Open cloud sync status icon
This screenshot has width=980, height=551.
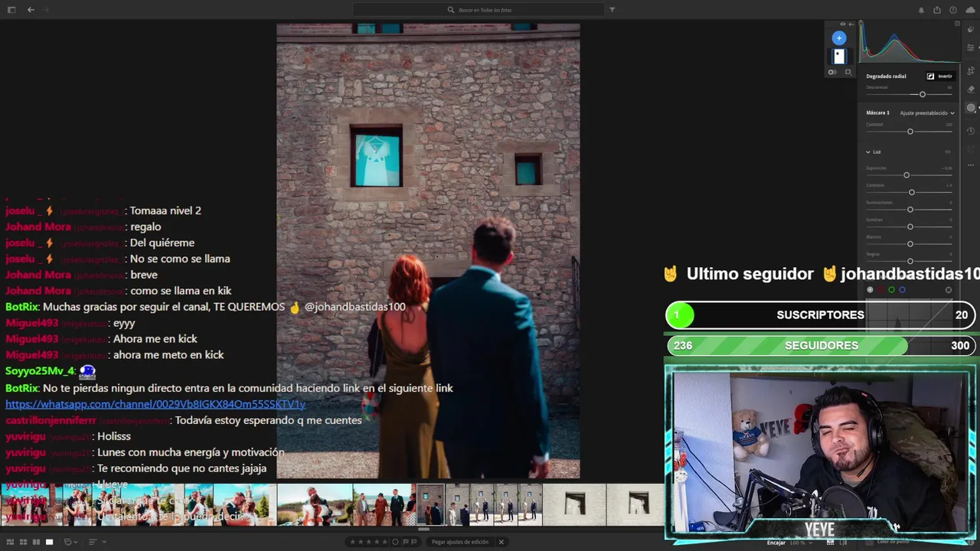pyautogui.click(x=970, y=10)
